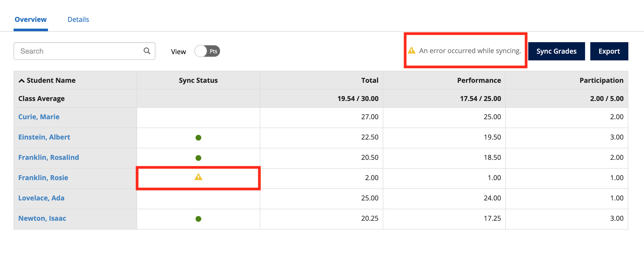Screen dimensions: 644x253
Task: Open Curie, Marie's student page
Action: [39, 117]
